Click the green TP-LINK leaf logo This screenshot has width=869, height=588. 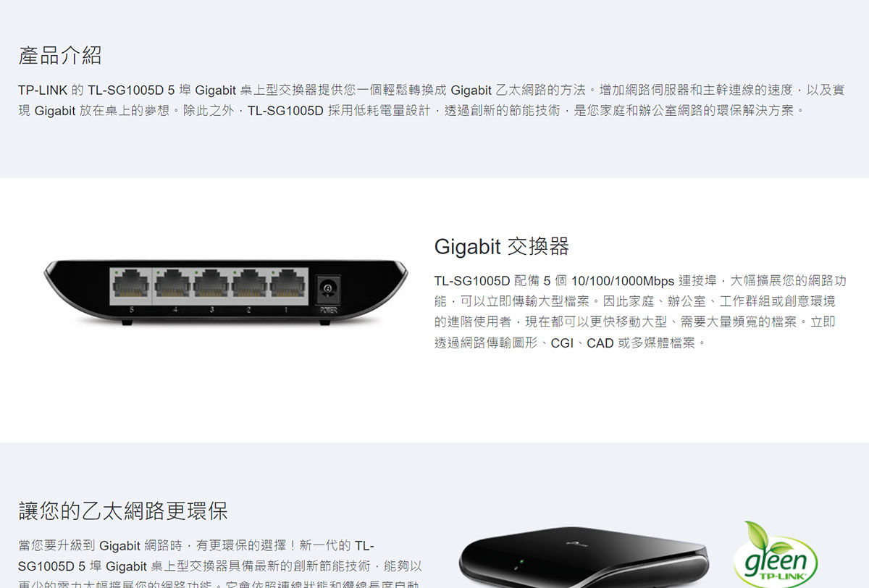775,555
